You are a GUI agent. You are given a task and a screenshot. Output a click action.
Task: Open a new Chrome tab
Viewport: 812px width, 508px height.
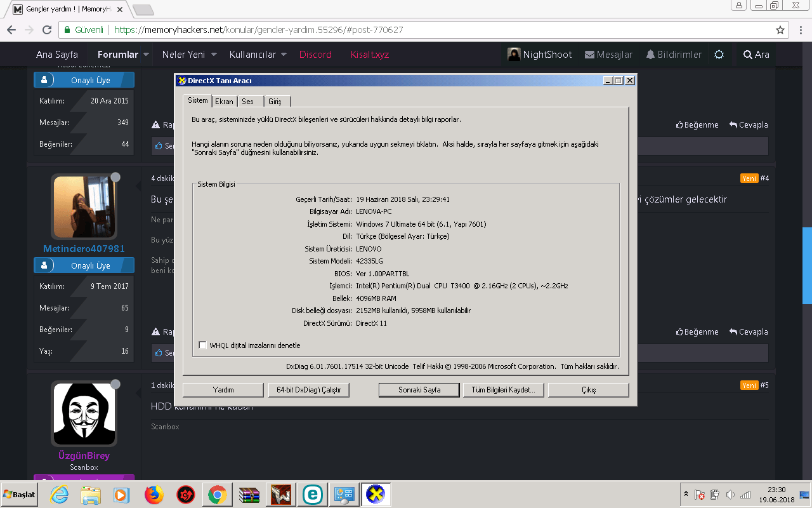pos(143,10)
